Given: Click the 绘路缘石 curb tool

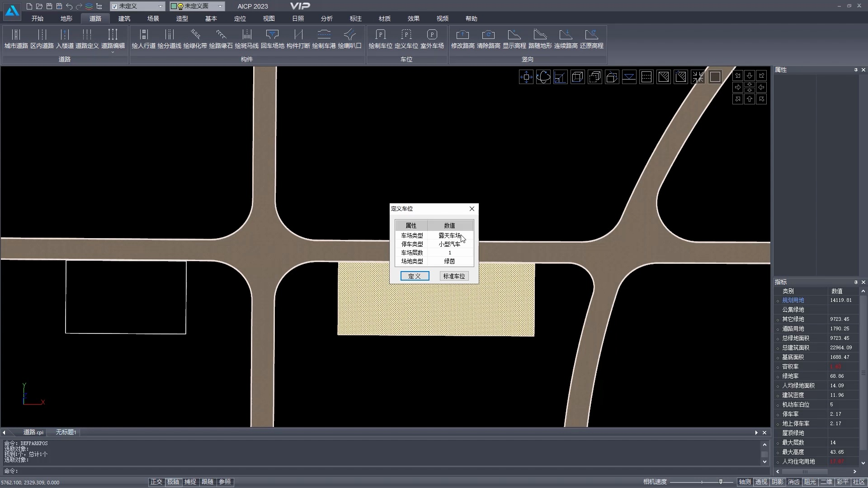Looking at the screenshot, I should (221, 39).
